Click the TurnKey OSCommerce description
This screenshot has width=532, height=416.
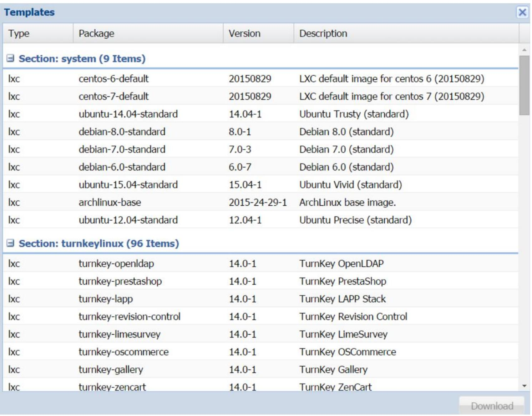click(x=348, y=352)
